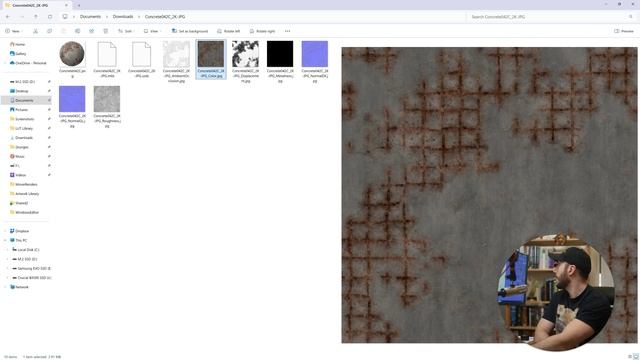Screen dimensions: 640x360
Task: Toggle the Preview pane button
Action: pyautogui.click(x=624, y=31)
